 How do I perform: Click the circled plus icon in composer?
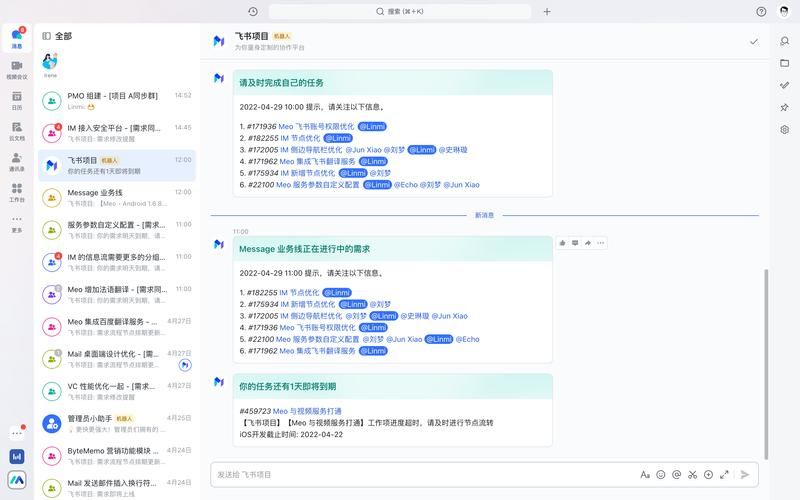pyautogui.click(x=708, y=474)
